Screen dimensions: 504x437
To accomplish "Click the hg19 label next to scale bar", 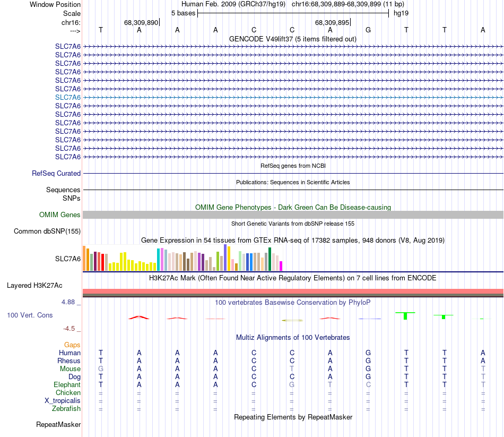I will (x=401, y=13).
